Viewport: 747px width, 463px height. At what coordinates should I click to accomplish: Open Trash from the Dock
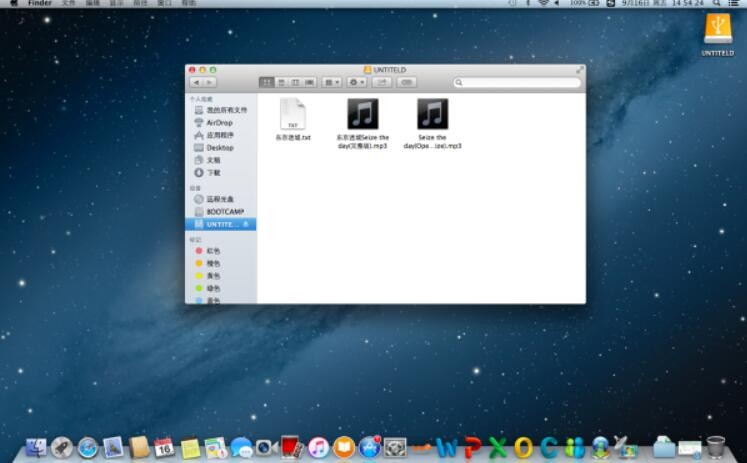coord(716,446)
